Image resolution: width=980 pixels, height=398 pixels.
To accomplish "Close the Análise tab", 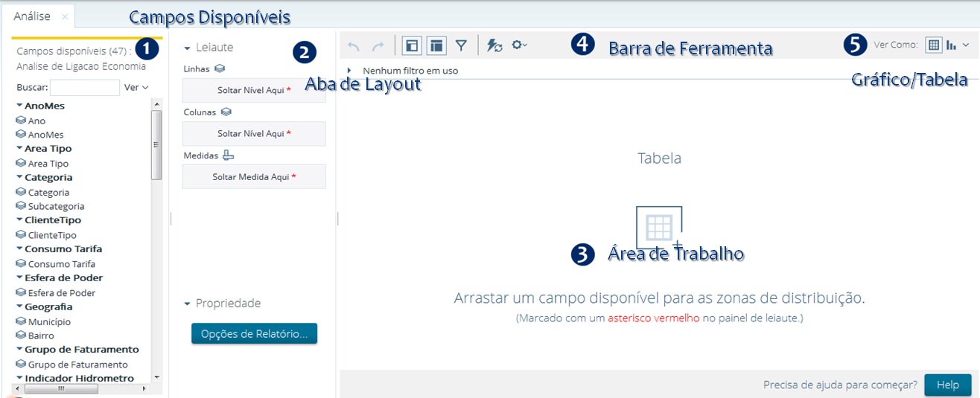I will pos(65,16).
